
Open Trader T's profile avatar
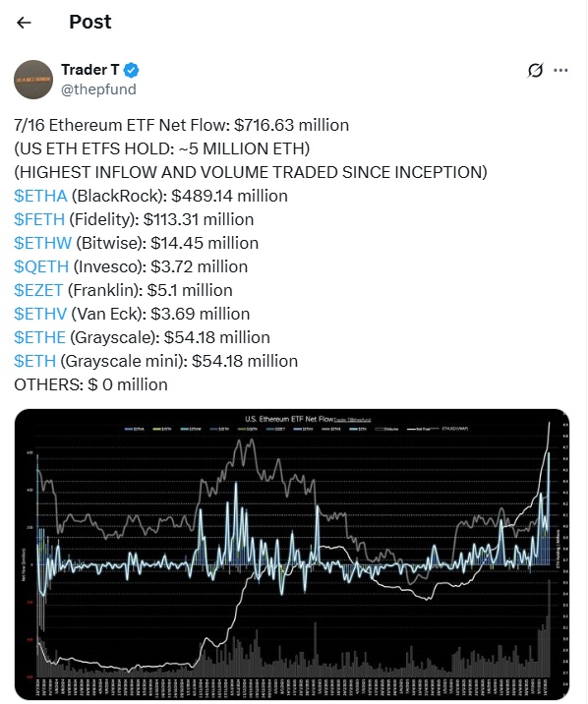(33, 80)
